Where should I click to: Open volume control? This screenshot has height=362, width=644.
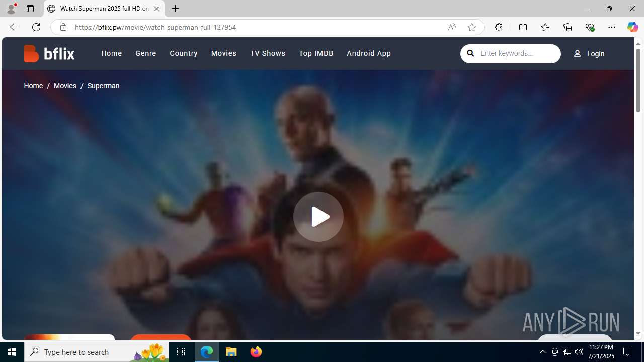click(579, 352)
